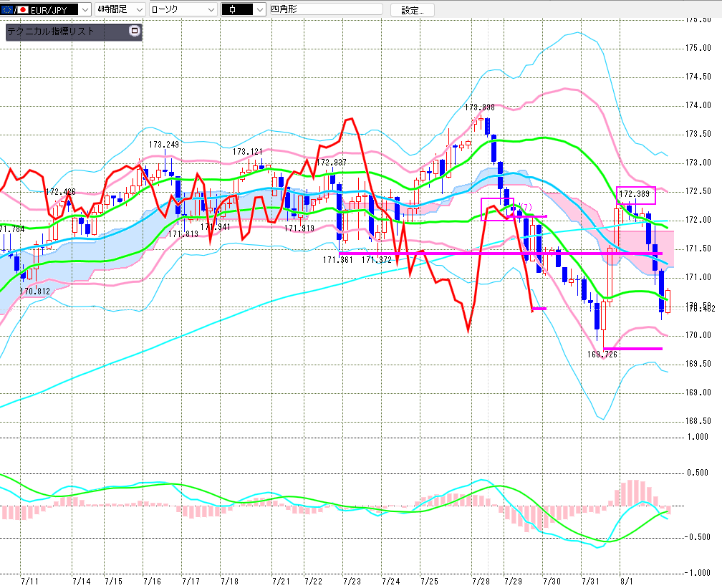This screenshot has height=588, width=722.
Task: Click the 169.00 price axis value
Action: 698,392
